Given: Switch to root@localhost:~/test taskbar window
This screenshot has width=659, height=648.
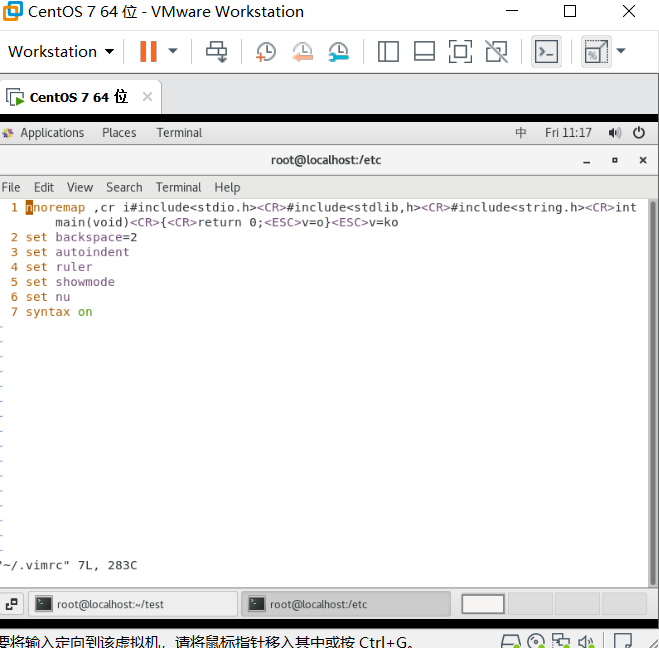Looking at the screenshot, I should coord(133,604).
